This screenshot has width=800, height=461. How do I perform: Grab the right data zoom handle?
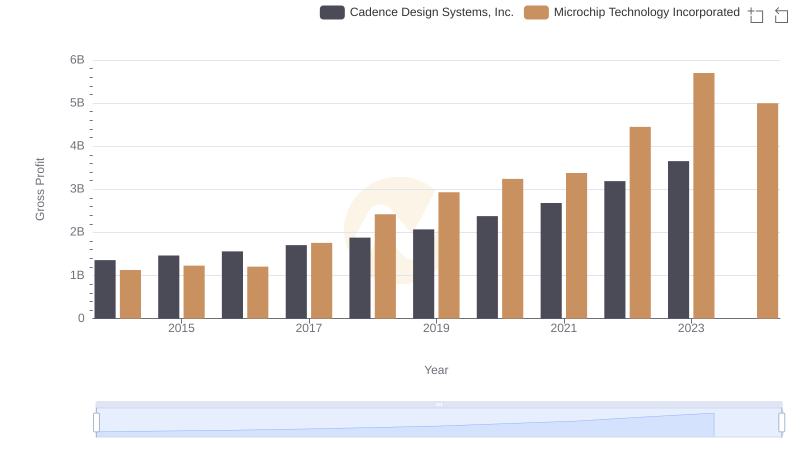(781, 422)
